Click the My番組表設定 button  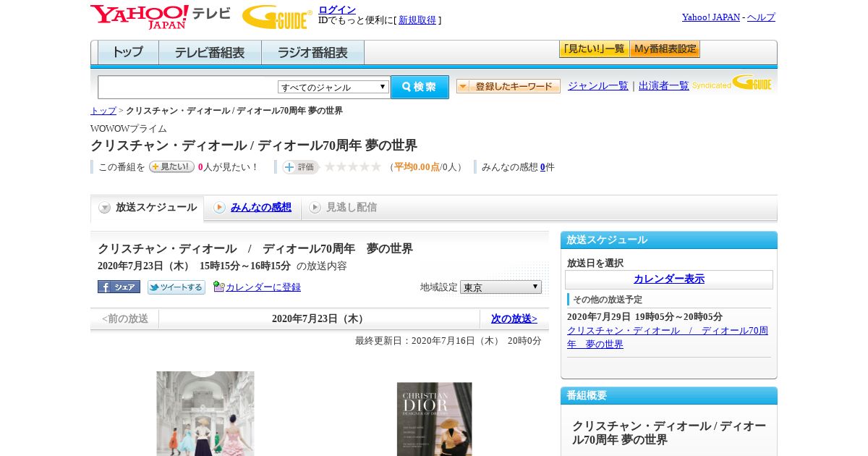click(x=665, y=49)
